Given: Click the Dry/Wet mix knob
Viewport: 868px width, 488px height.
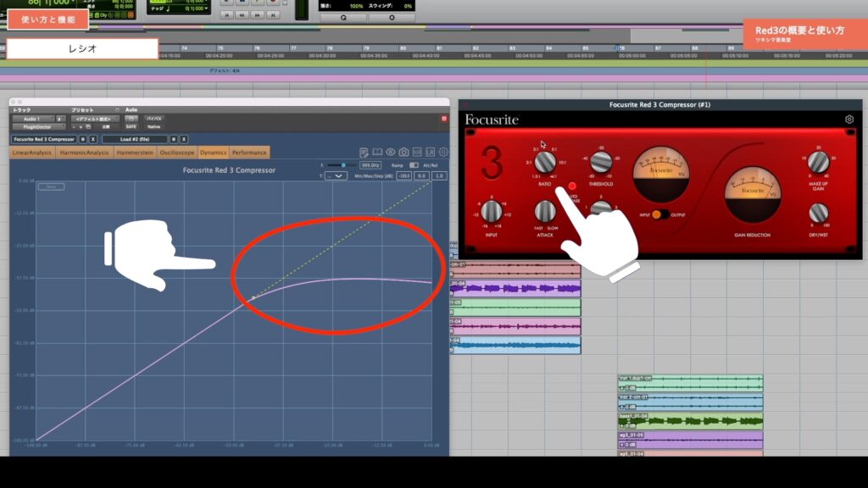Looking at the screenshot, I should [x=818, y=213].
